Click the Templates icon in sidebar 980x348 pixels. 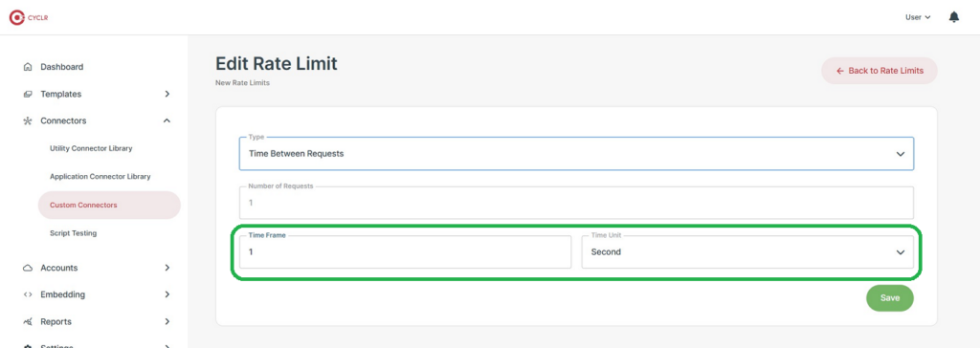click(28, 95)
